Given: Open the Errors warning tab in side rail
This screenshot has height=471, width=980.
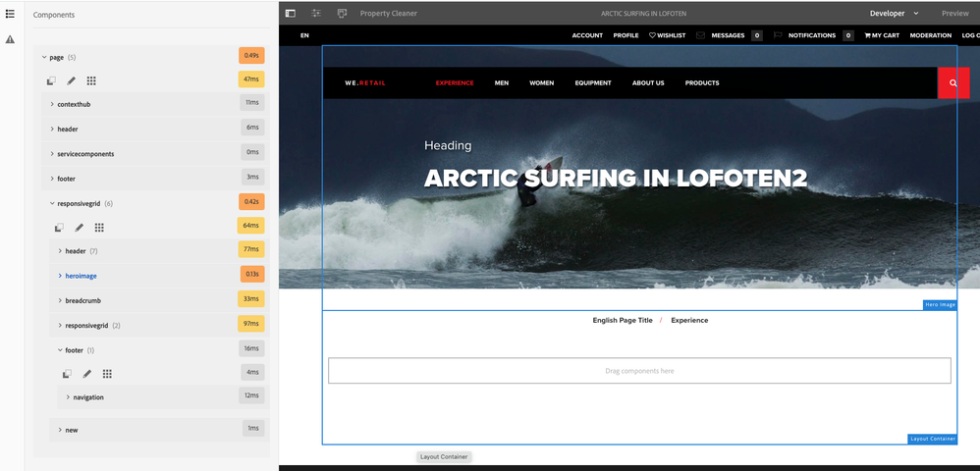Looking at the screenshot, I should click(10, 39).
